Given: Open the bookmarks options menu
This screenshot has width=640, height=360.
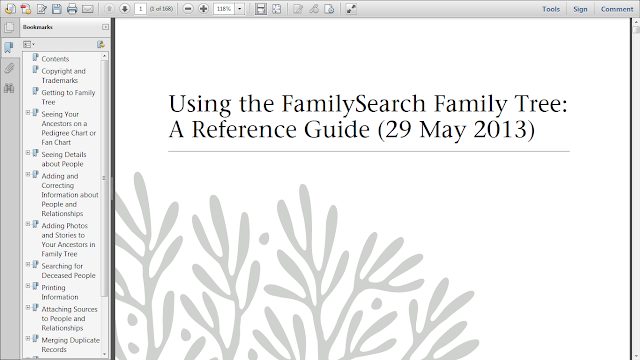Looking at the screenshot, I should pos(29,44).
